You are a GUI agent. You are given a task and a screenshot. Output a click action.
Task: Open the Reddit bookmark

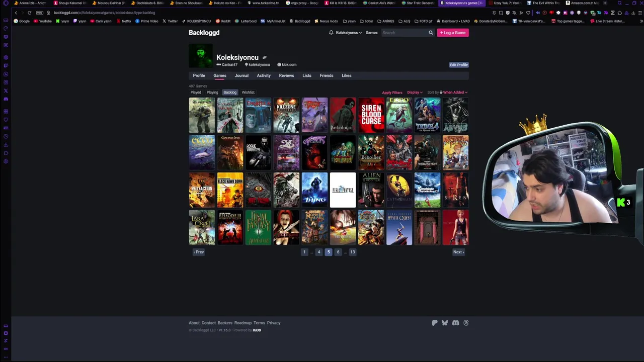point(223,21)
